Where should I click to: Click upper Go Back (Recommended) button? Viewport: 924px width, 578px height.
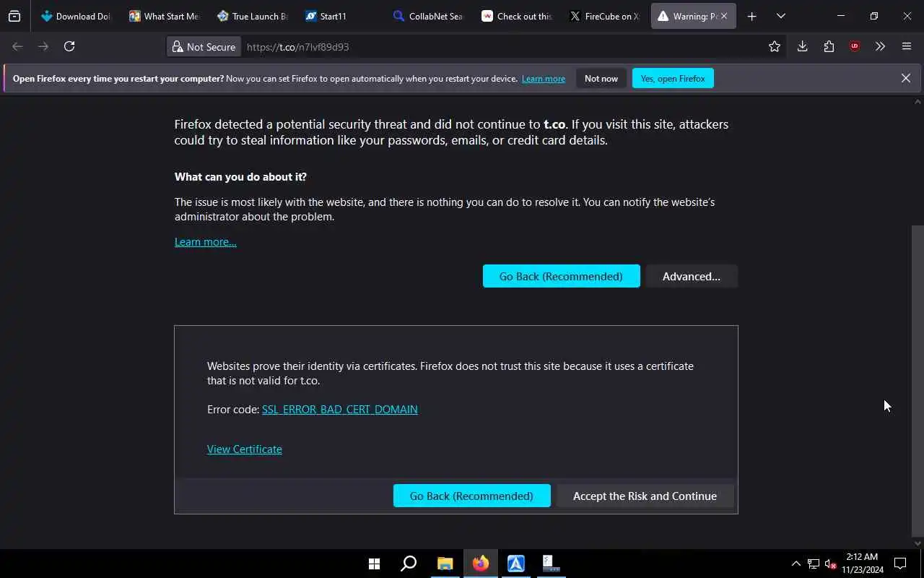click(x=561, y=276)
